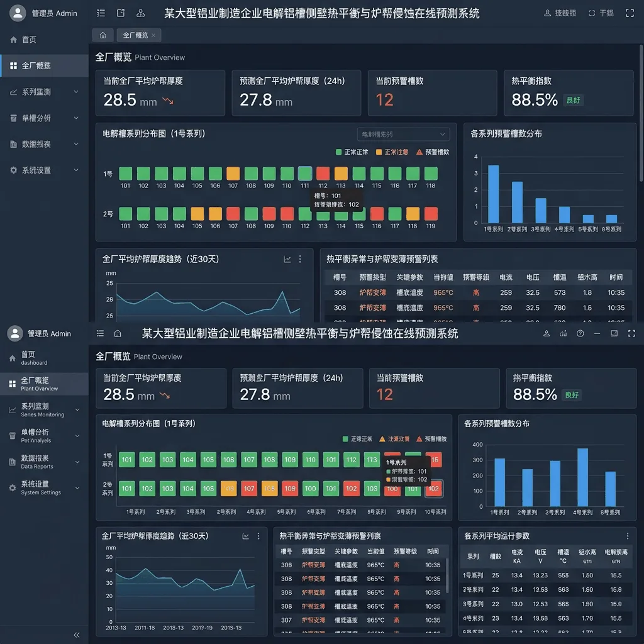The height and width of the screenshot is (644, 644).
Task: Toggle the green 正常正常 legend item, top window
Action: click(352, 152)
